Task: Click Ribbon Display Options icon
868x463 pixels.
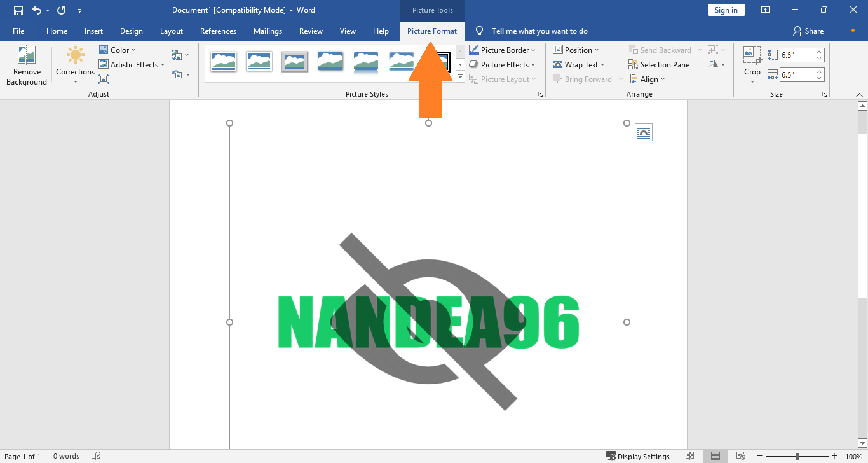Action: (766, 10)
